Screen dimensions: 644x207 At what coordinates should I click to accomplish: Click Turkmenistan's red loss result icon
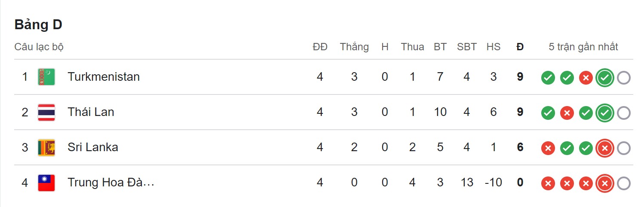586,78
